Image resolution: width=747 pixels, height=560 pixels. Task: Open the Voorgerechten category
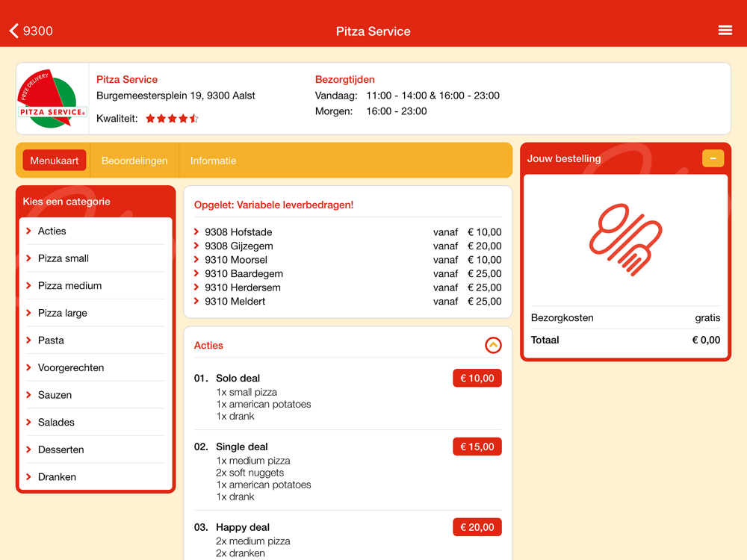coord(96,367)
